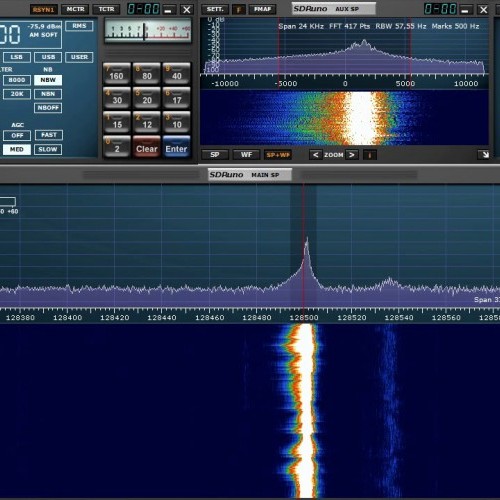This screenshot has width=500, height=500.
Task: Open SETT. settings in Aux SP
Action: (215, 9)
